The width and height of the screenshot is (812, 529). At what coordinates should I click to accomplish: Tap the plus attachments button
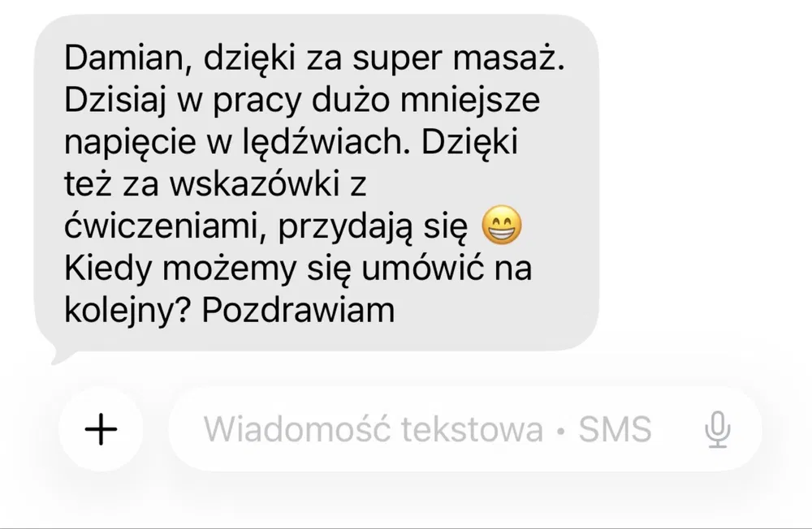tap(101, 429)
